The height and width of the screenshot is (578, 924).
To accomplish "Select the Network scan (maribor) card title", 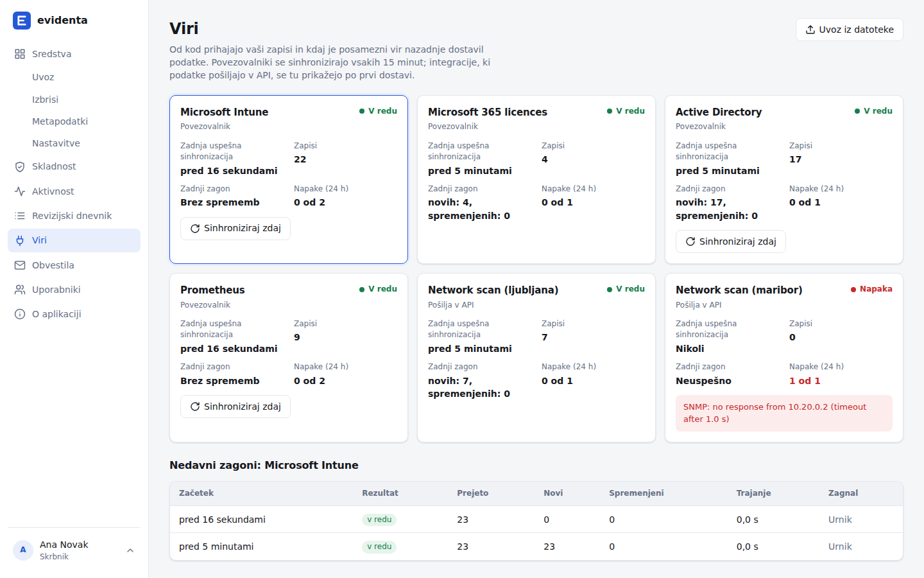I will click(739, 290).
